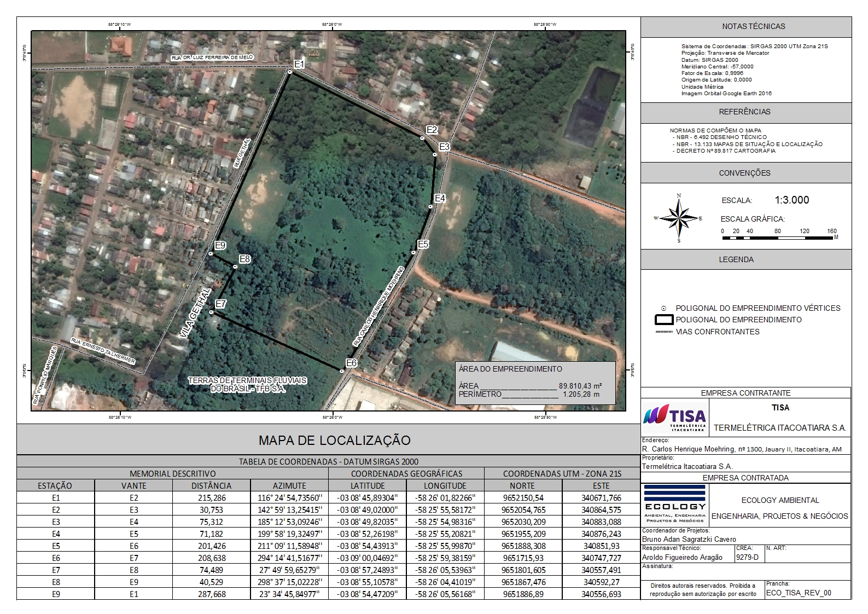Image resolution: width=868 pixels, height=614 pixels.
Task: Click the TERMELÉTRICA ITACOATIARA S.A. company name
Action: pyautogui.click(x=780, y=428)
